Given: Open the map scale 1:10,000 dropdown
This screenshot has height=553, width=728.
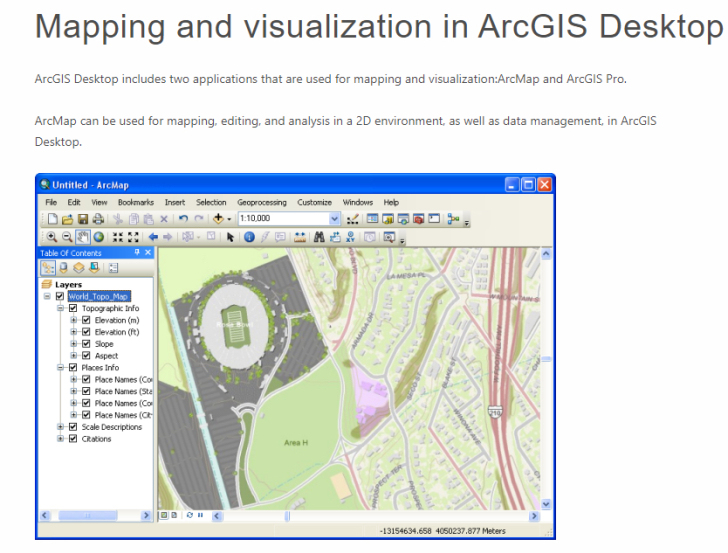Looking at the screenshot, I should pos(334,219).
